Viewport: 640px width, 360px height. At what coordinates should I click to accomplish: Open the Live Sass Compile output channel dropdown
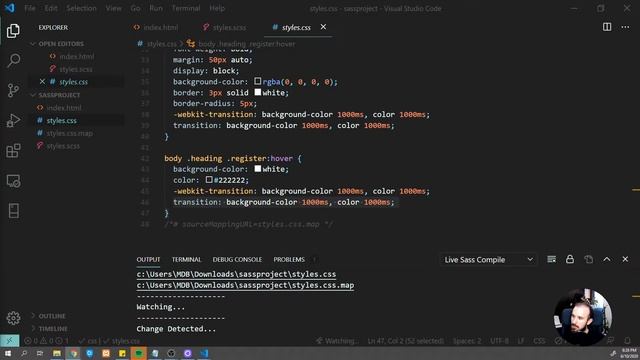tap(488, 260)
